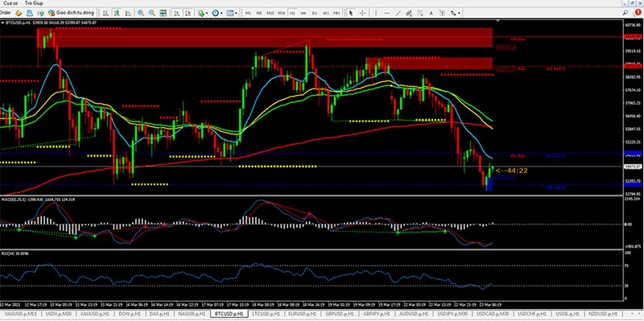
Task: Select the M30 timeframe
Action: pyautogui.click(x=281, y=13)
